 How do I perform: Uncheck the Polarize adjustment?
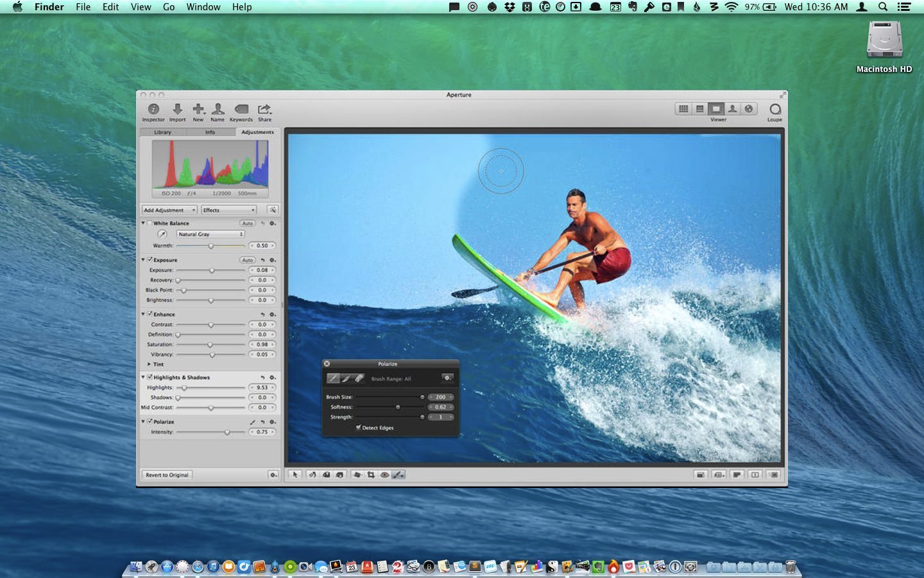pos(150,422)
